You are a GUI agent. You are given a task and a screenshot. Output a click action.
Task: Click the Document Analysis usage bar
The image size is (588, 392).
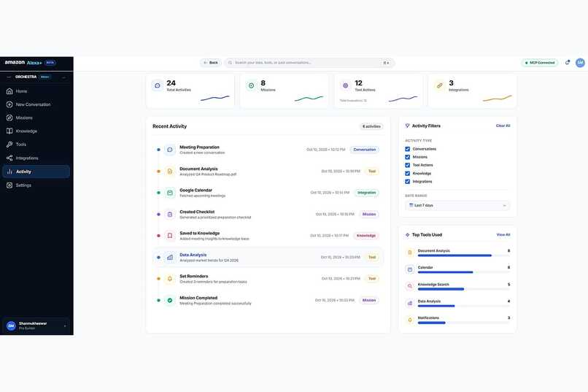[464, 255]
